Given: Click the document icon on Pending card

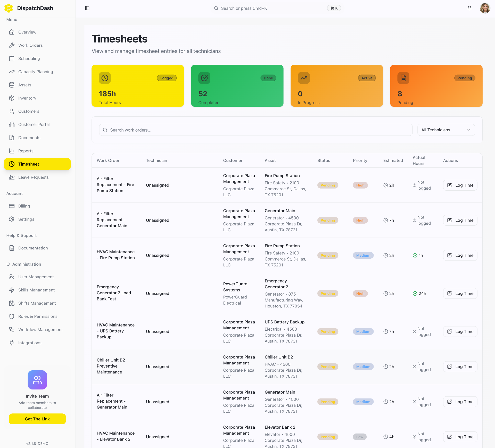Looking at the screenshot, I should pos(403,78).
